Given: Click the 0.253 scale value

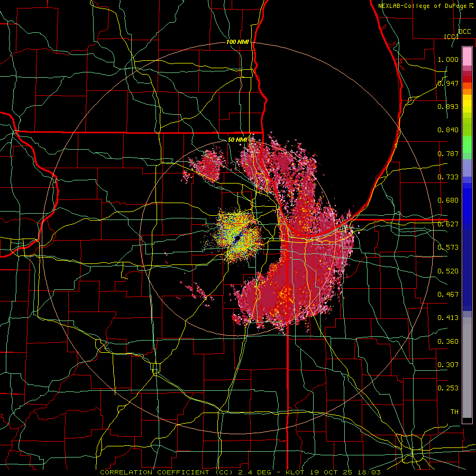Looking at the screenshot, I should point(448,388).
